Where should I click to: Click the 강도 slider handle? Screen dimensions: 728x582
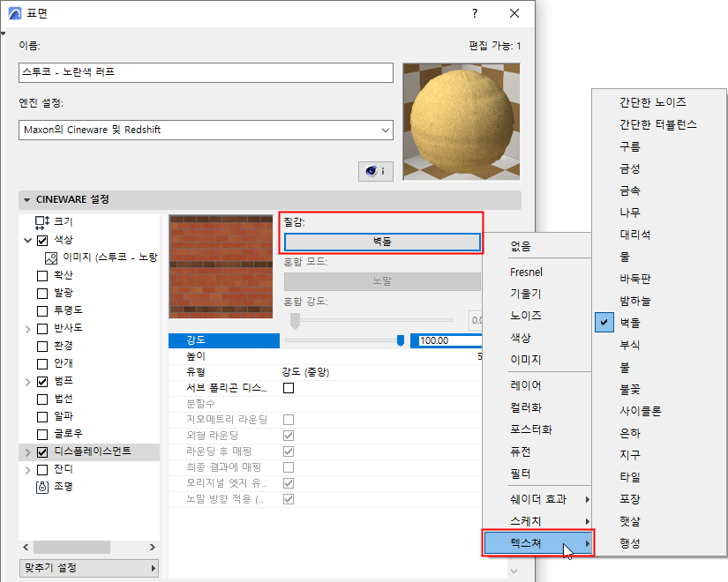(401, 340)
